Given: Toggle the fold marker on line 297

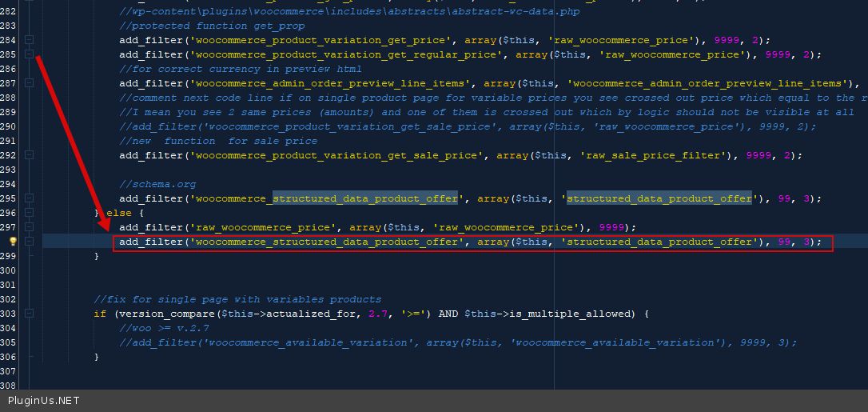Looking at the screenshot, I should point(30,227).
